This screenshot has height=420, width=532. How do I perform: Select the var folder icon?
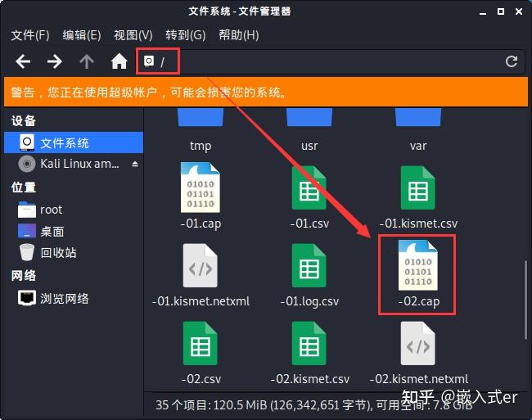click(x=418, y=117)
